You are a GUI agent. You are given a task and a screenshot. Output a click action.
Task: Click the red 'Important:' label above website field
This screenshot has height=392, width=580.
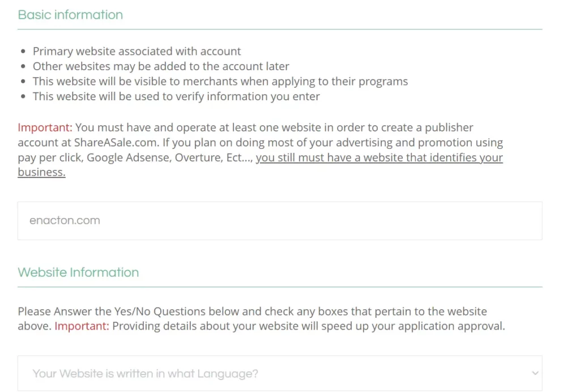pos(45,127)
